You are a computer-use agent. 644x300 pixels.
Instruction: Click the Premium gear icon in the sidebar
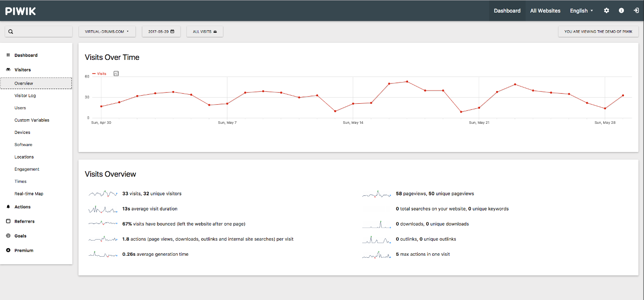[x=8, y=250]
